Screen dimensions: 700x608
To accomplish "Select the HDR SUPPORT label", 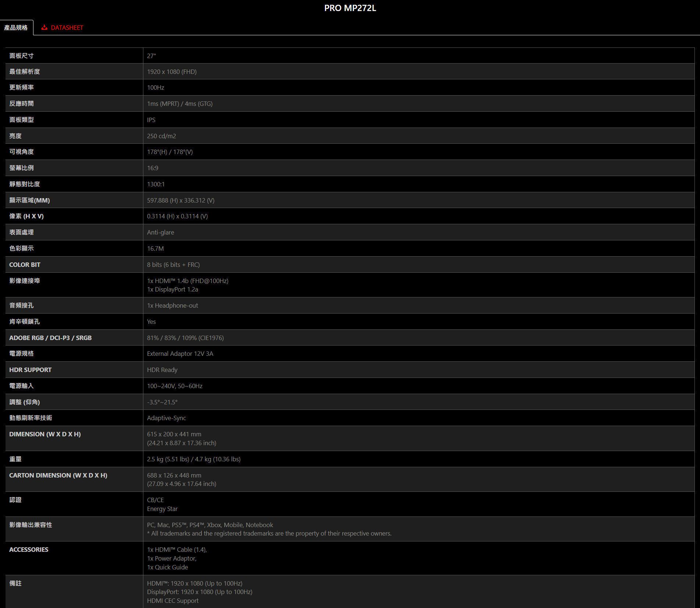I will coord(30,370).
